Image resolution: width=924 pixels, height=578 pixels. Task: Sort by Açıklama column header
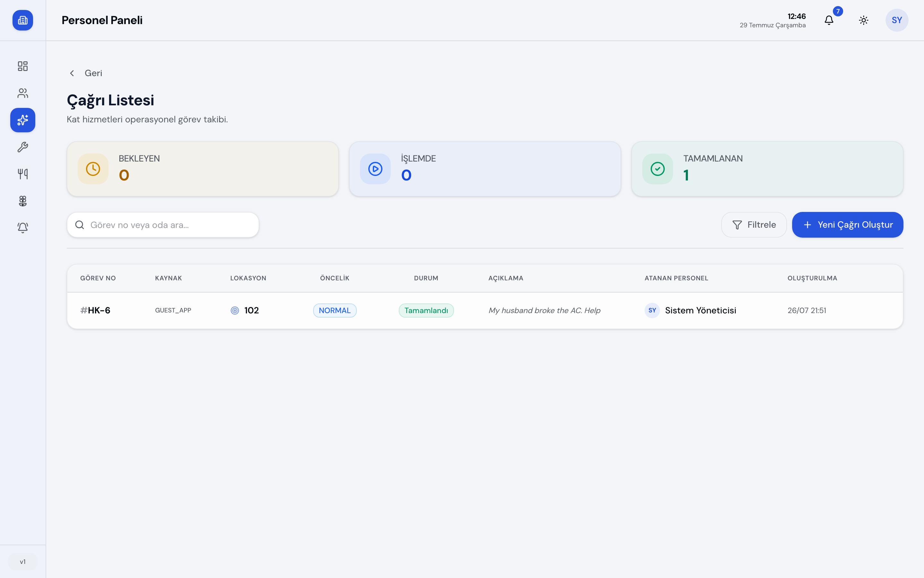[506, 278]
